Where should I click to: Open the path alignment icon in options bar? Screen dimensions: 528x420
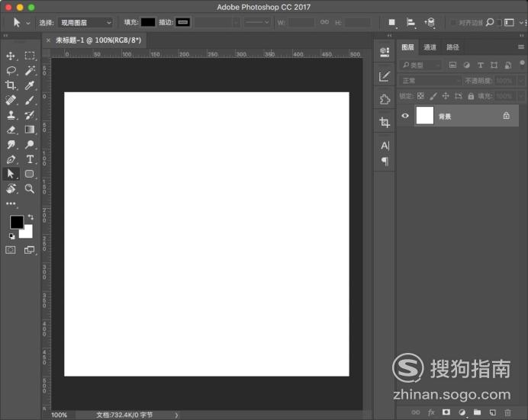point(410,22)
